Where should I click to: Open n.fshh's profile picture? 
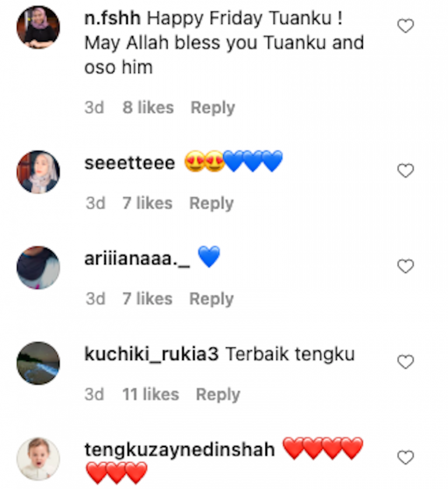click(x=38, y=27)
